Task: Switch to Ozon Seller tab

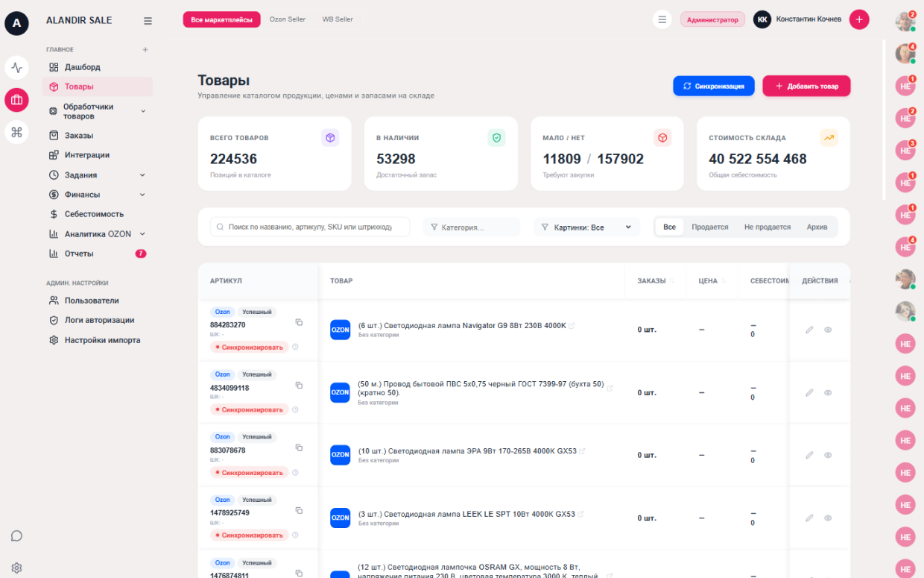Action: tap(287, 19)
